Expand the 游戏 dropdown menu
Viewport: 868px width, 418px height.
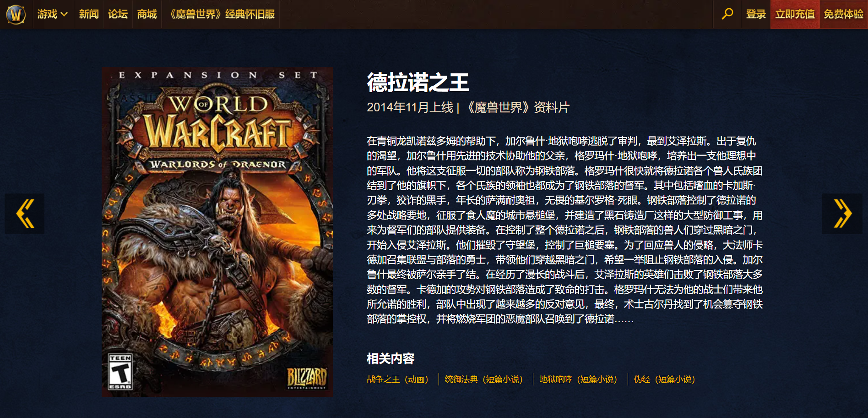pos(52,14)
